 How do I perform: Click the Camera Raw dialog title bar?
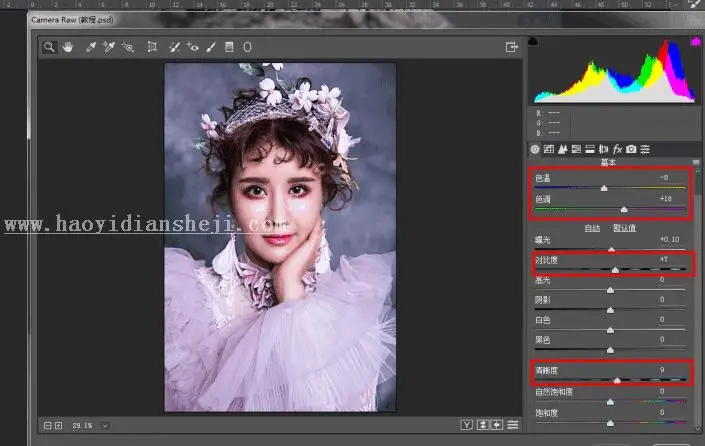(x=364, y=20)
